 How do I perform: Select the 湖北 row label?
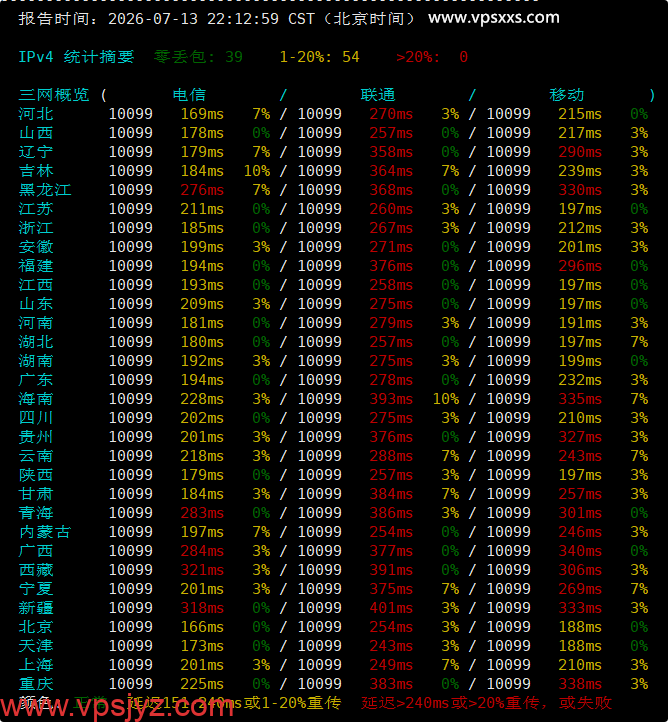(36, 342)
